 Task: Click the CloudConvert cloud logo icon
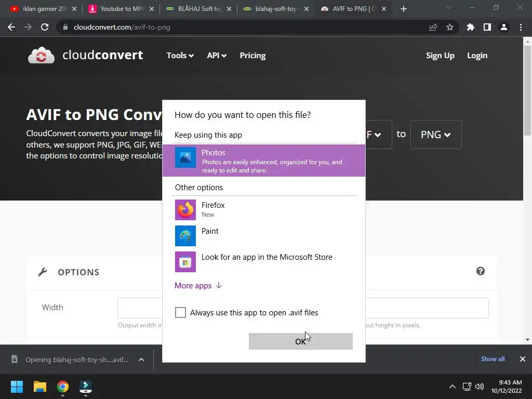[41, 55]
